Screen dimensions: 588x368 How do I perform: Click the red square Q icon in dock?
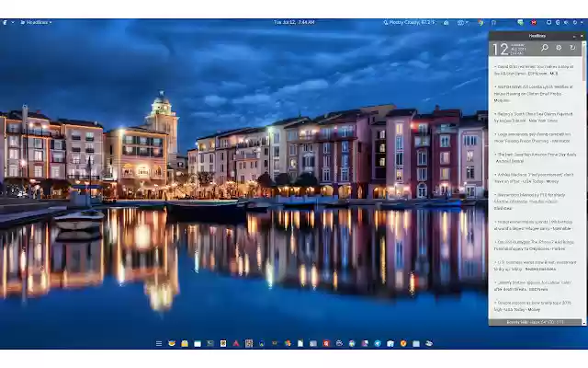(x=326, y=343)
